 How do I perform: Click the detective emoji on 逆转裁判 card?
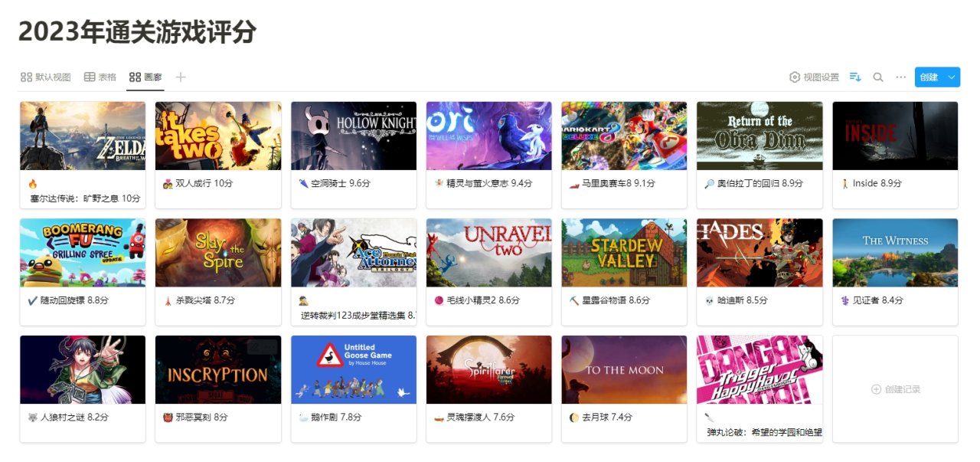303,300
